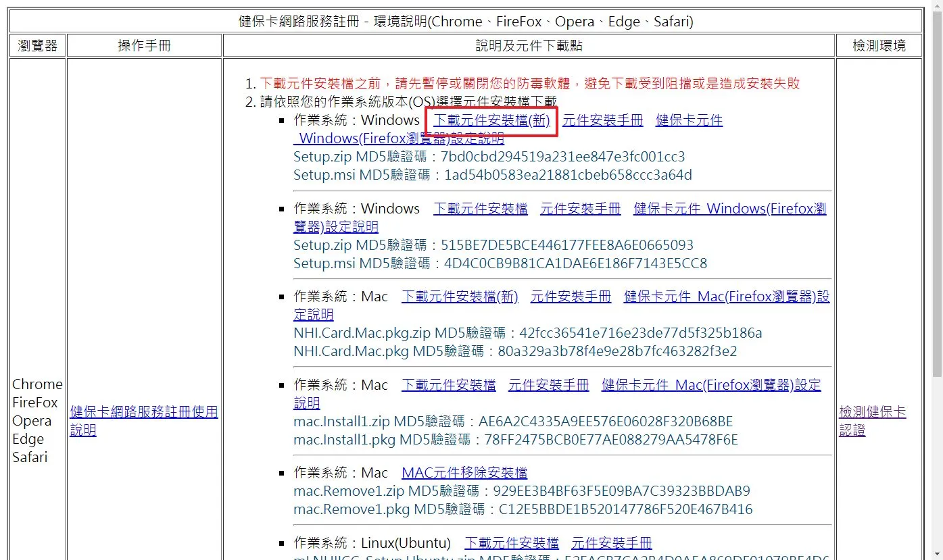Click the mac.Install1.pkg MD5 line

click(516, 440)
